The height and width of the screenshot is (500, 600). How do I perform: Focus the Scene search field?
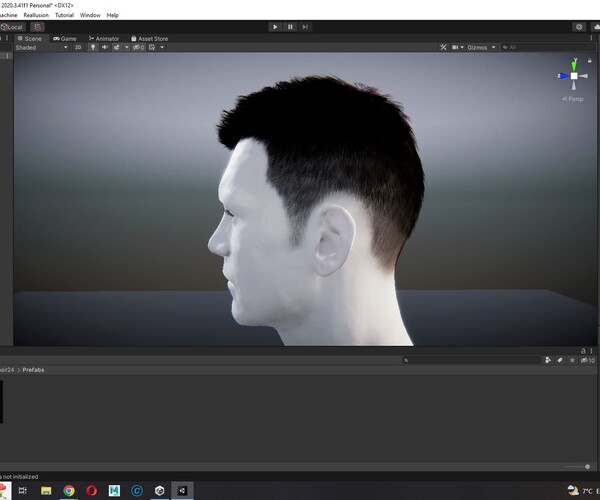coord(547,47)
